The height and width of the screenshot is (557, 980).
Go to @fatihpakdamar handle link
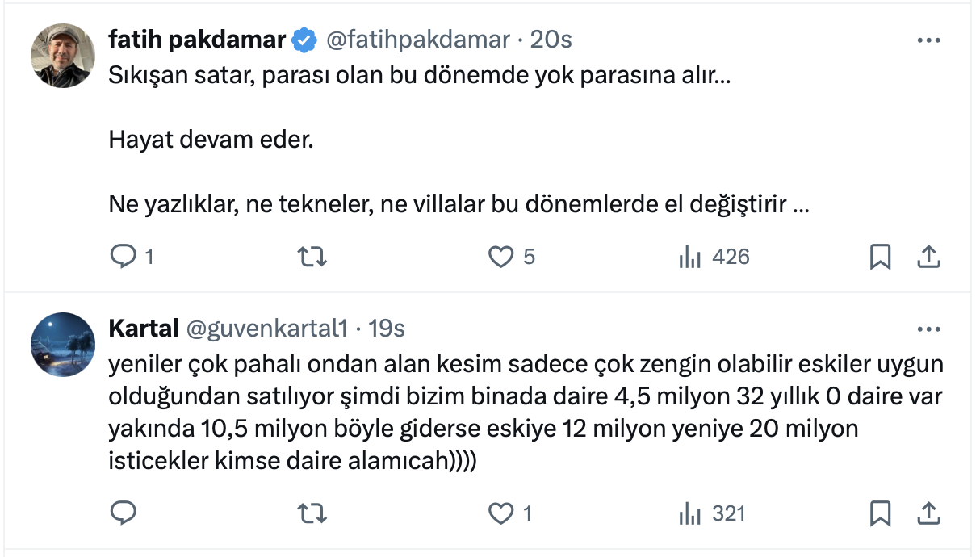(417, 40)
